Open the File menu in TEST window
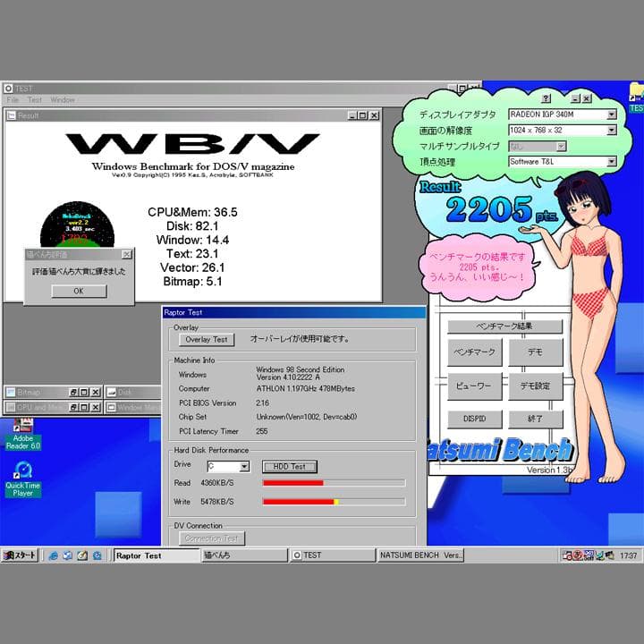This screenshot has width=644, height=644. 13,100
